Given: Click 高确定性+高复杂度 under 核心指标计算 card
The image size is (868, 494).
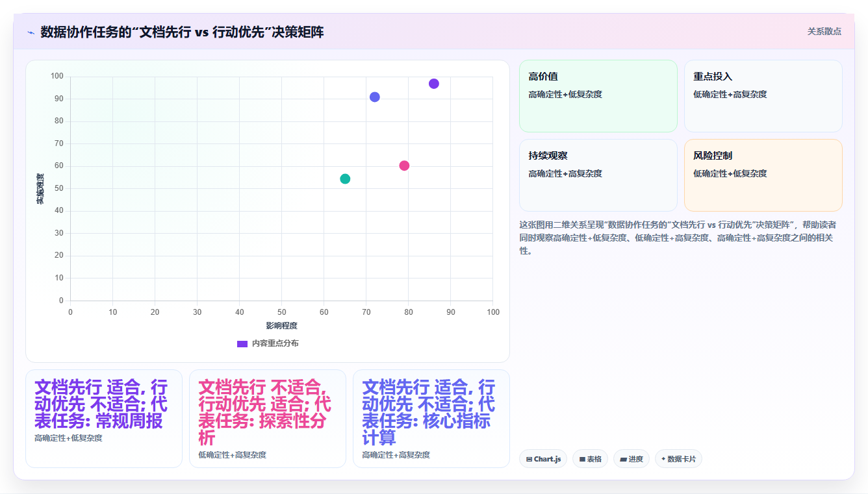Looking at the screenshot, I should tap(396, 455).
